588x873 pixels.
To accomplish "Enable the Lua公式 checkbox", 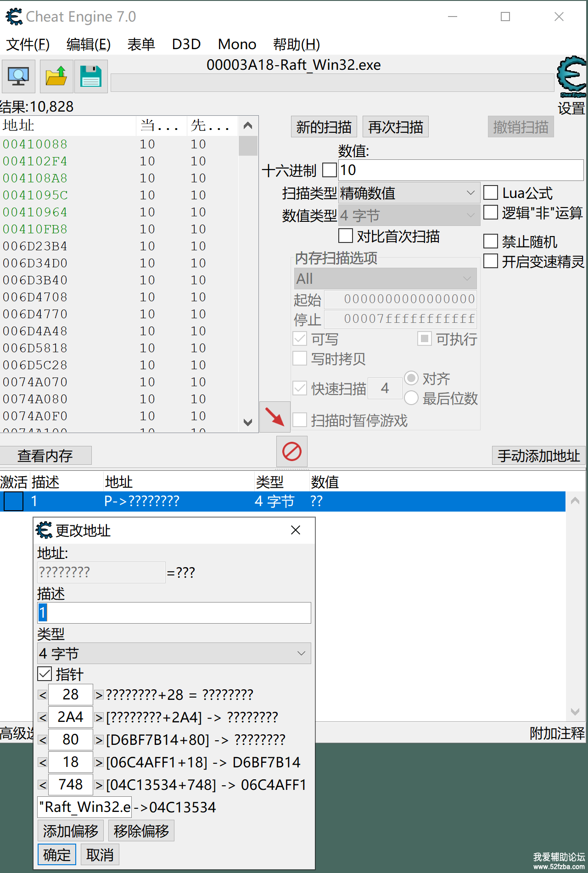I will 491,192.
